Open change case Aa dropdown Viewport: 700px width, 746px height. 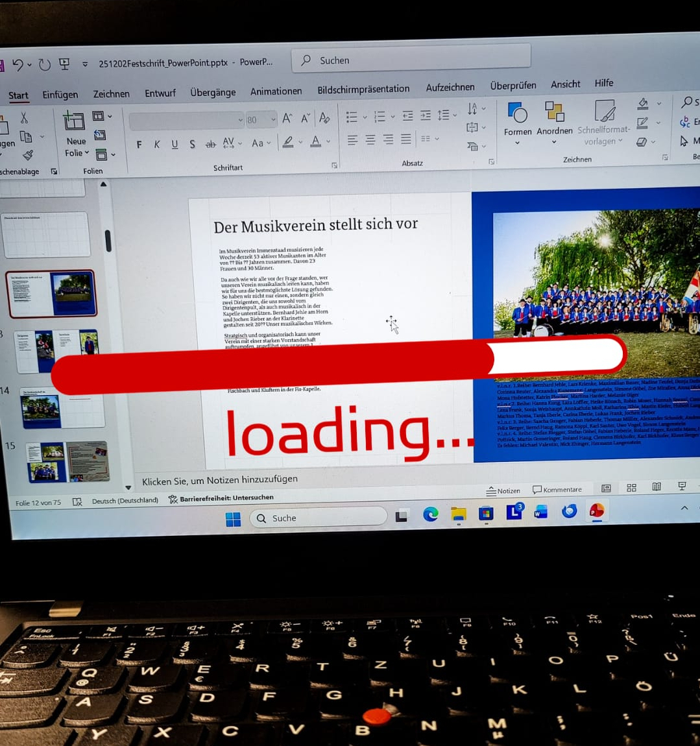point(261,142)
